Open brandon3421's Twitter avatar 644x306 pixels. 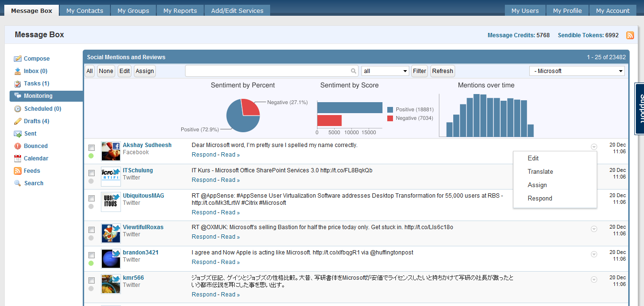coord(111,259)
